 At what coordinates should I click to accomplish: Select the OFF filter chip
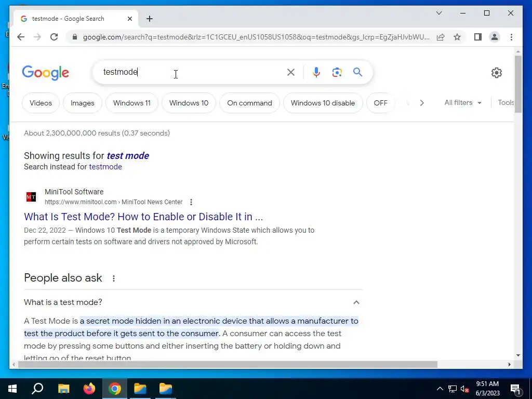[380, 103]
